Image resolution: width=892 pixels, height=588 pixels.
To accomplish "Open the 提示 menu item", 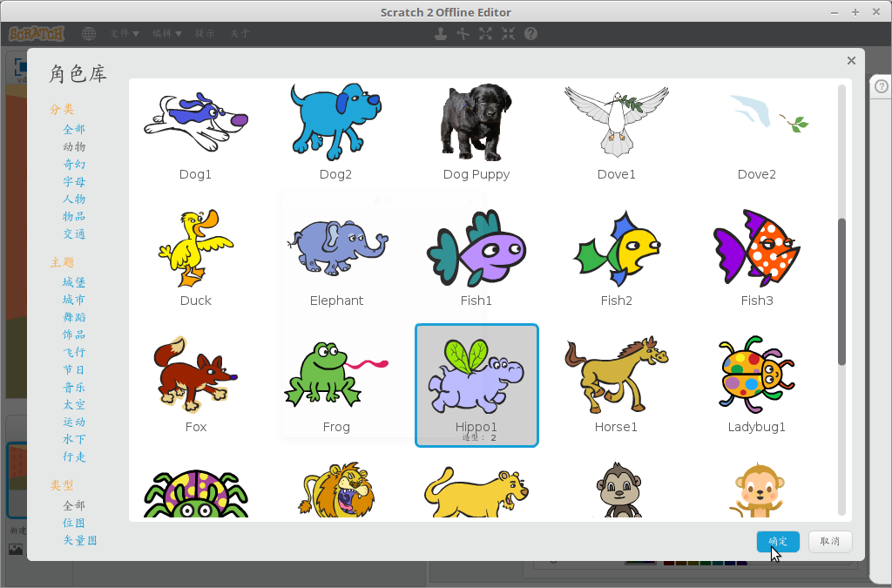I will click(x=204, y=34).
